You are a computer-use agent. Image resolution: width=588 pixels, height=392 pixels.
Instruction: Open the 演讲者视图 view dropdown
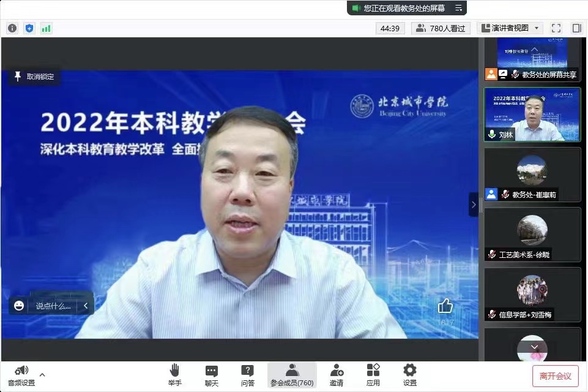coord(510,28)
